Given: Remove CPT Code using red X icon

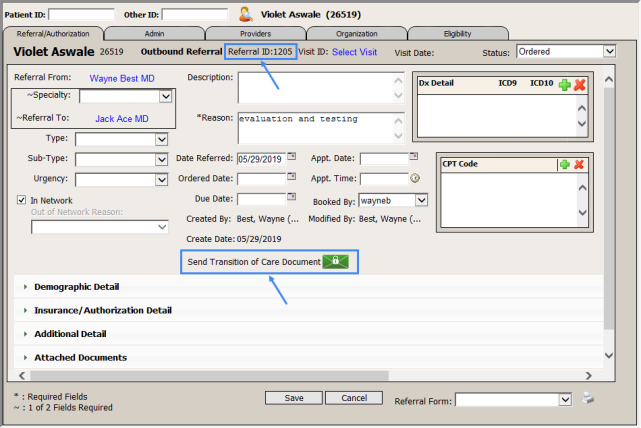Looking at the screenshot, I should (580, 164).
